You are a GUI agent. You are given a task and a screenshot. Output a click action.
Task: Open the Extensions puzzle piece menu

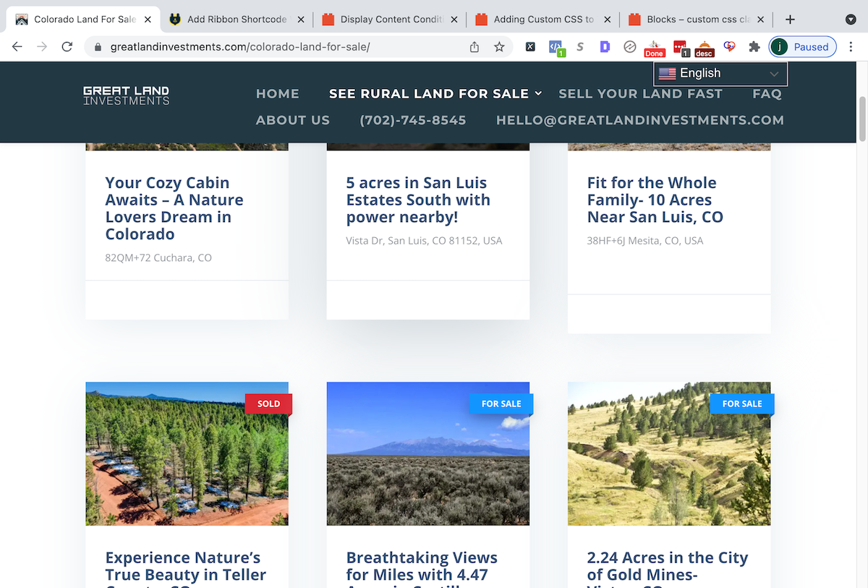pyautogui.click(x=754, y=47)
